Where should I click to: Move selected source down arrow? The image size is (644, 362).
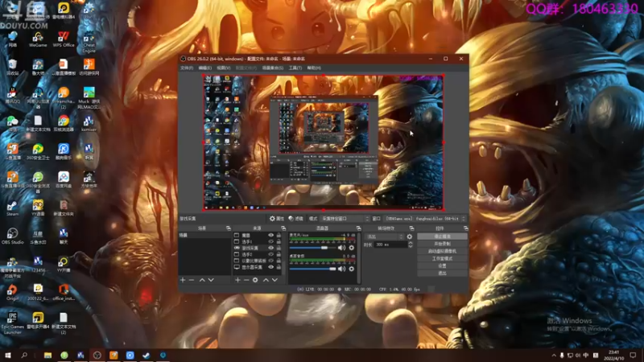point(275,280)
